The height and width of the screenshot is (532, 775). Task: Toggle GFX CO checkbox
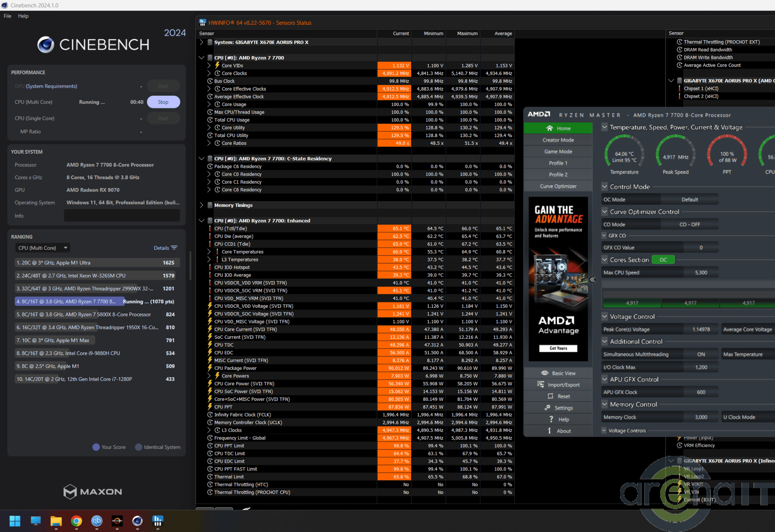[x=604, y=235]
